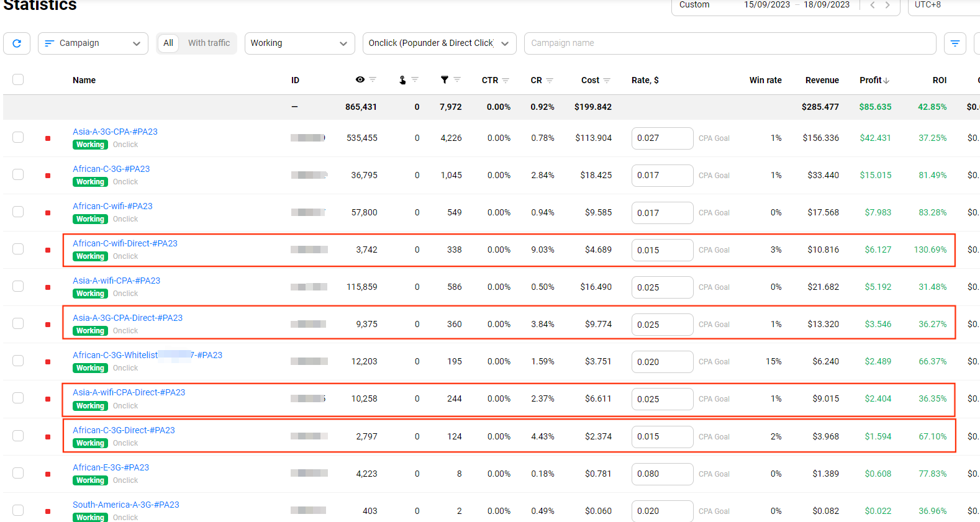
Task: Tick the select-all checkbox in header
Action: [18, 79]
